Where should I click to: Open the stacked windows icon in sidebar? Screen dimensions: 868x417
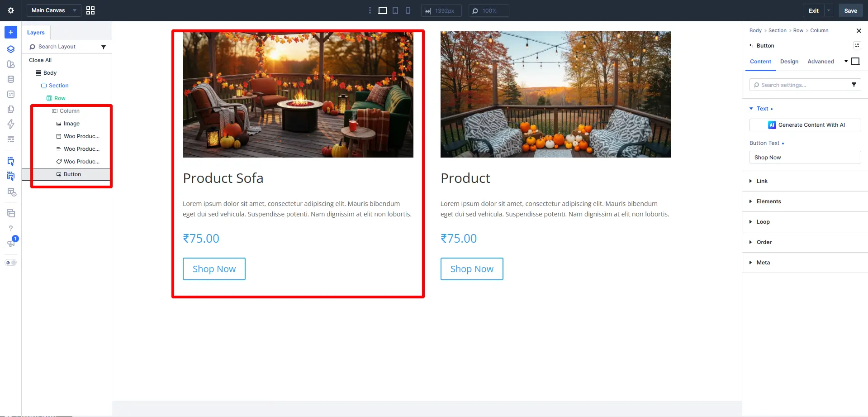coord(11,213)
